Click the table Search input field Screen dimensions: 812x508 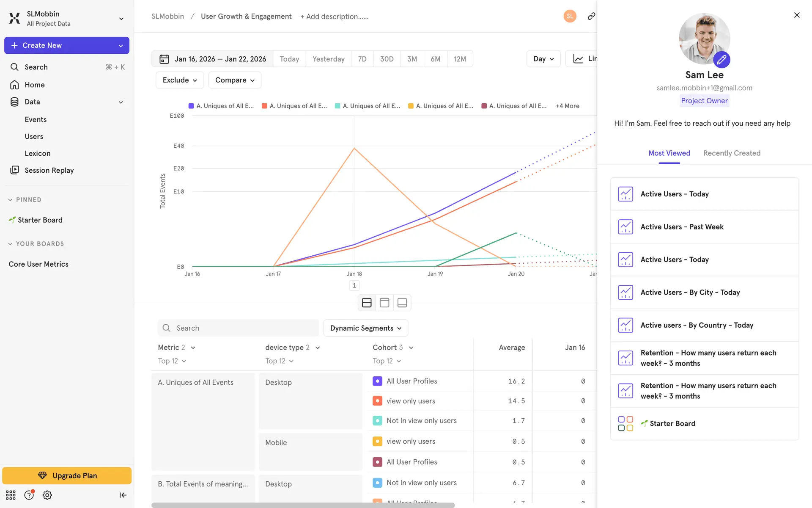238,328
